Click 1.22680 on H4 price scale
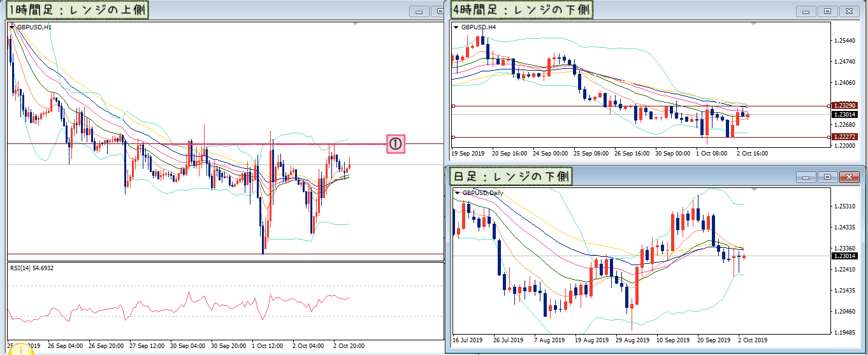This screenshot has height=355, width=868. (x=845, y=125)
